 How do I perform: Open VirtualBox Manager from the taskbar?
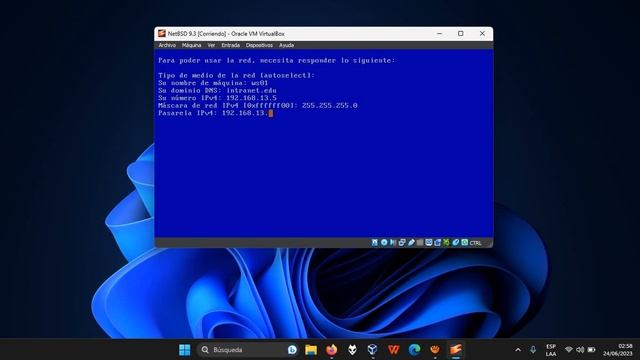[372, 350]
